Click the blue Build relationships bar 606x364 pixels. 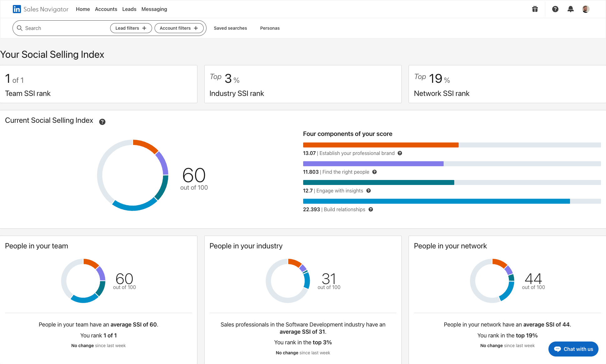coord(436,201)
